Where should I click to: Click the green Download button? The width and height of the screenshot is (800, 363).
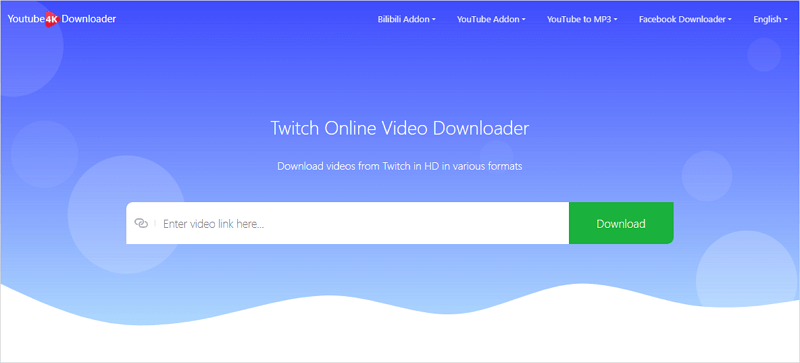621,223
